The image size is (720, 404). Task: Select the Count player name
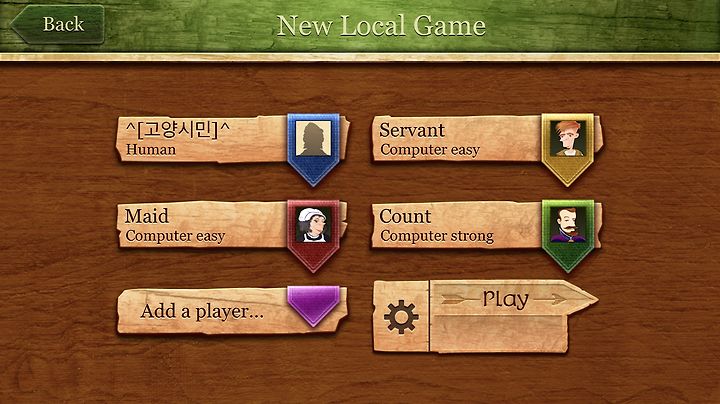(405, 216)
